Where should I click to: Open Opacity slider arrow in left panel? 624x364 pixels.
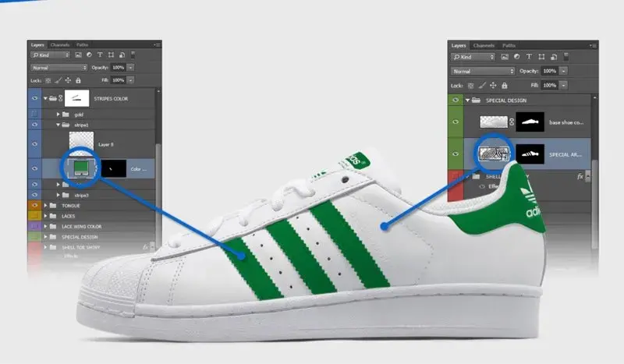130,68
